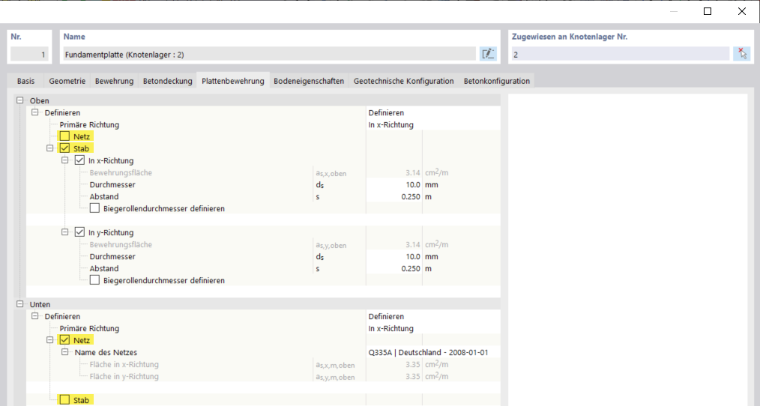The height and width of the screenshot is (406, 760).
Task: Click symbol as,y,oben
Action: coord(331,245)
